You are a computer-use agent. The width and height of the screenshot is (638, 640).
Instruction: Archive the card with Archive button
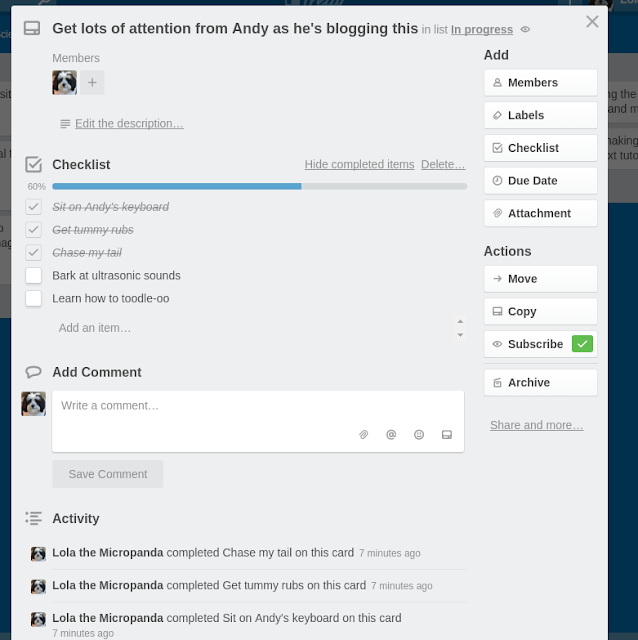coord(540,382)
